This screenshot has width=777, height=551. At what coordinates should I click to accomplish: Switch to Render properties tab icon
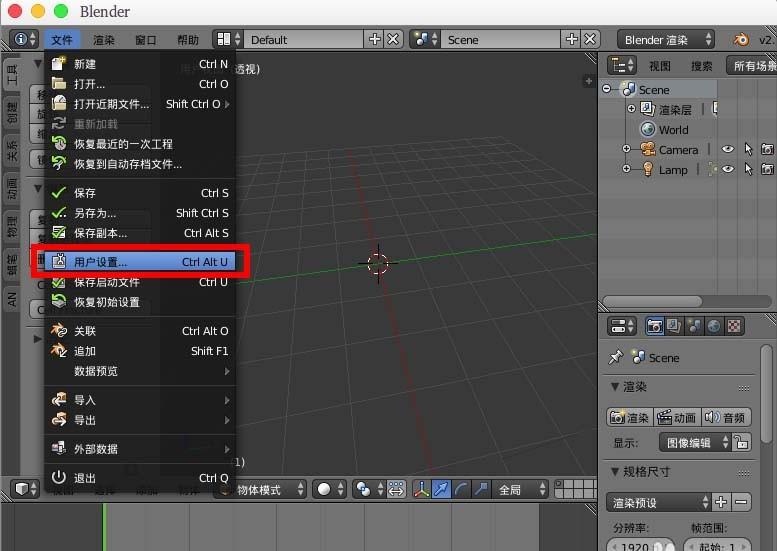[x=655, y=326]
